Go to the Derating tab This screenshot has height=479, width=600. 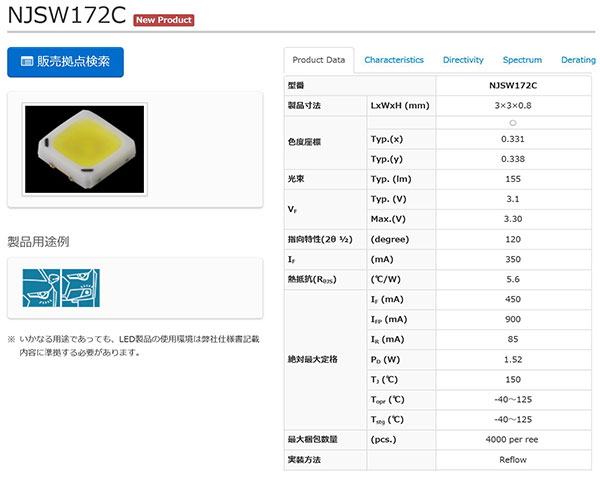578,60
